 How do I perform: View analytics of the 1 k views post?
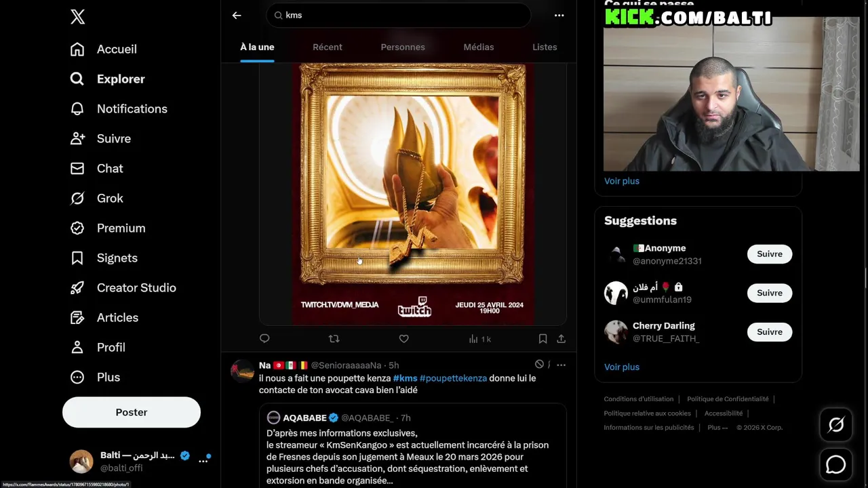click(x=480, y=339)
